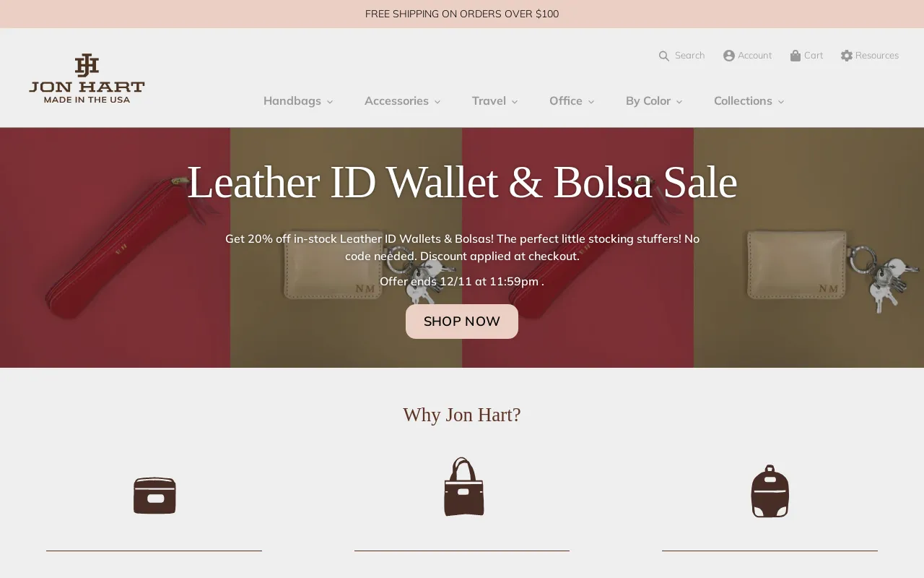
Task: Click the search magnifier icon
Action: 664,56
